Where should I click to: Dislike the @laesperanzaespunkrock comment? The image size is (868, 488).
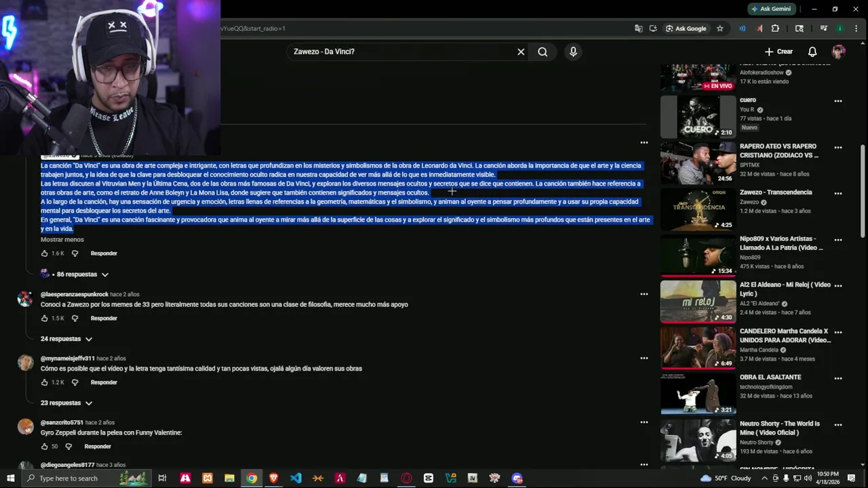pyautogui.click(x=75, y=319)
